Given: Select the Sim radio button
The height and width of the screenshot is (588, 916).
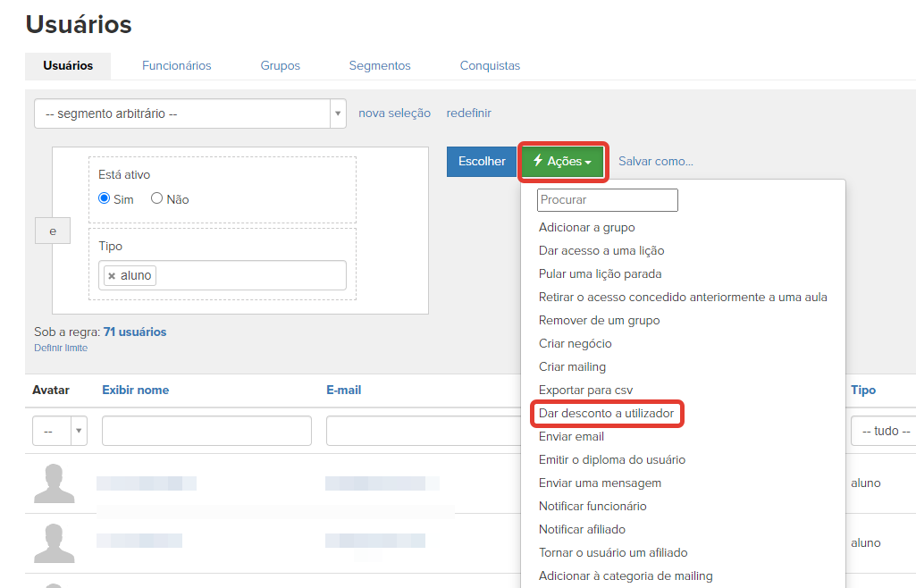Looking at the screenshot, I should pyautogui.click(x=104, y=198).
